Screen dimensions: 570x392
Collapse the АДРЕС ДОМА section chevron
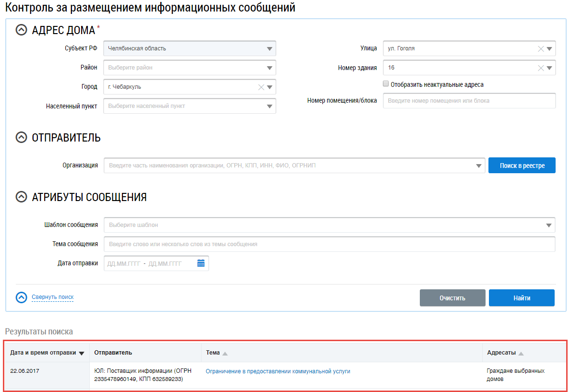(x=22, y=30)
